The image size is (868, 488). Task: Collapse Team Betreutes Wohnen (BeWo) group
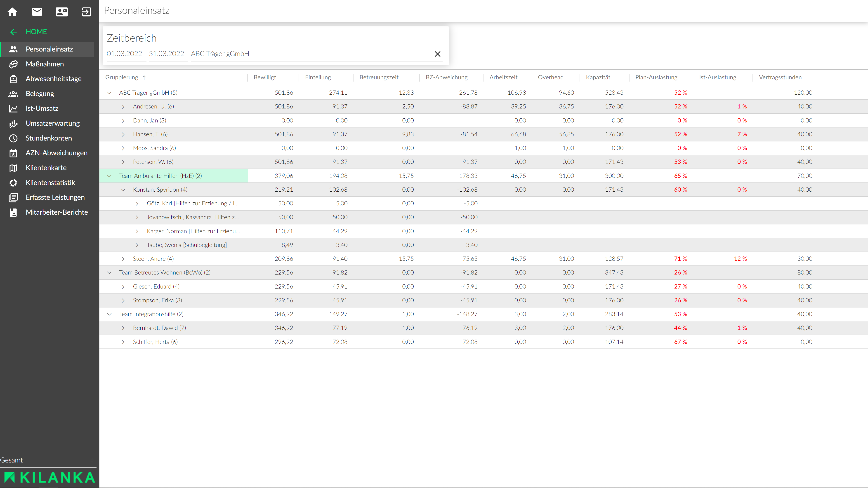(x=109, y=272)
